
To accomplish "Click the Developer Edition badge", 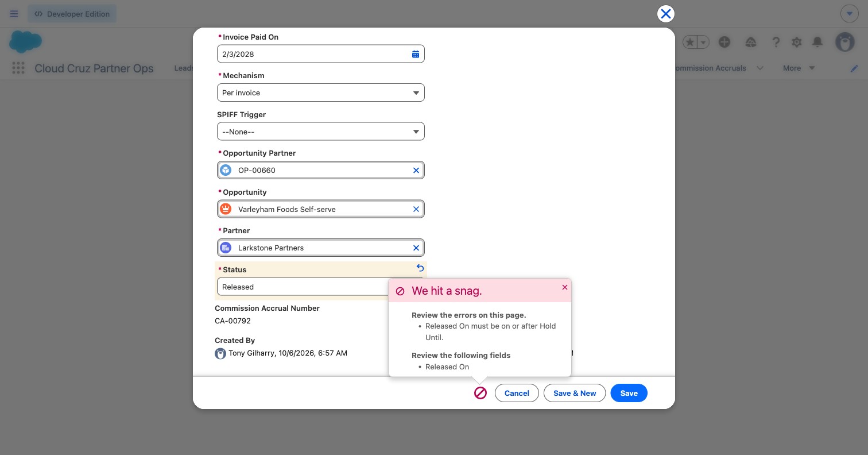I will coord(72,14).
